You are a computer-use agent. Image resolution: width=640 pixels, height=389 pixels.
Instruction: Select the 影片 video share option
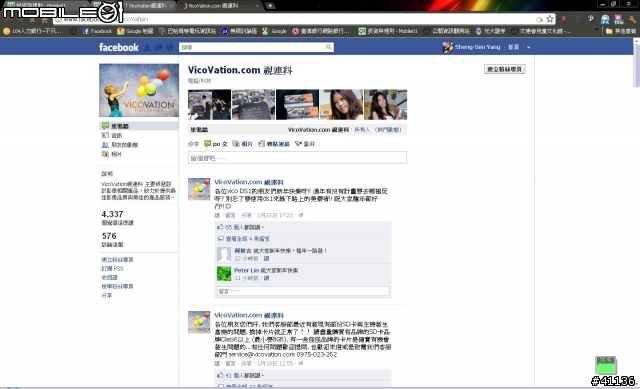(x=305, y=144)
